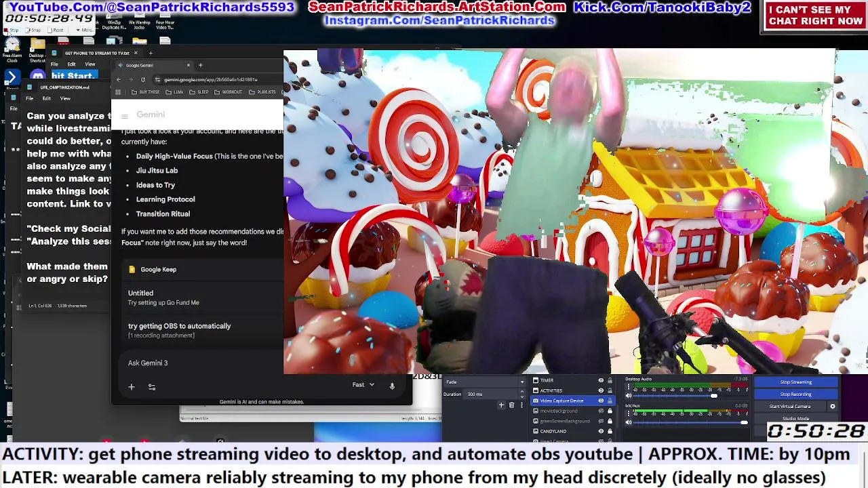Screen dimensions: 868x488
Task: Click the transition Duration stepper arrows
Action: 522,394
